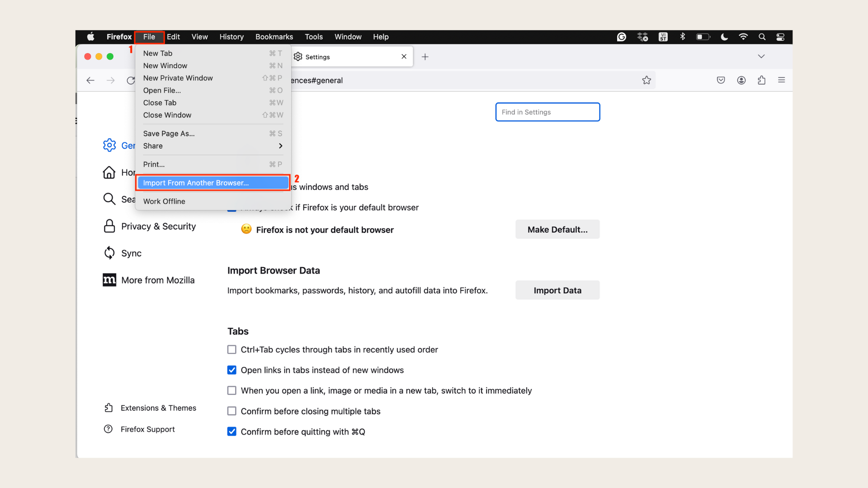Viewport: 868px width, 488px height.
Task: Select Import From Another Browser...
Action: point(213,183)
